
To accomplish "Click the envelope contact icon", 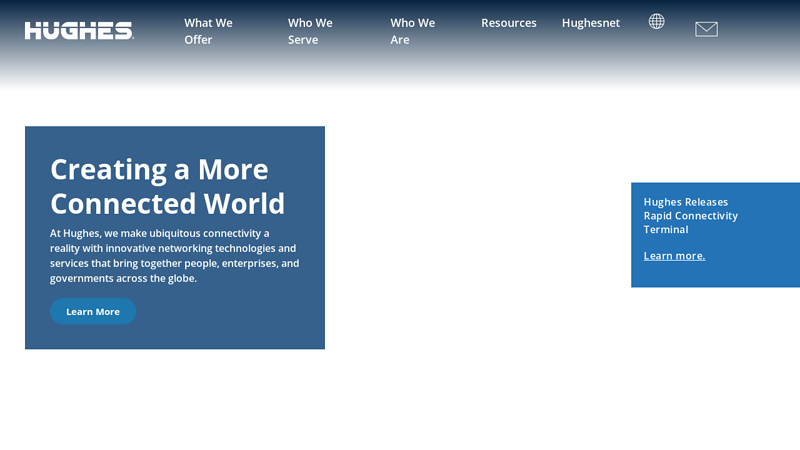I will pos(706,29).
